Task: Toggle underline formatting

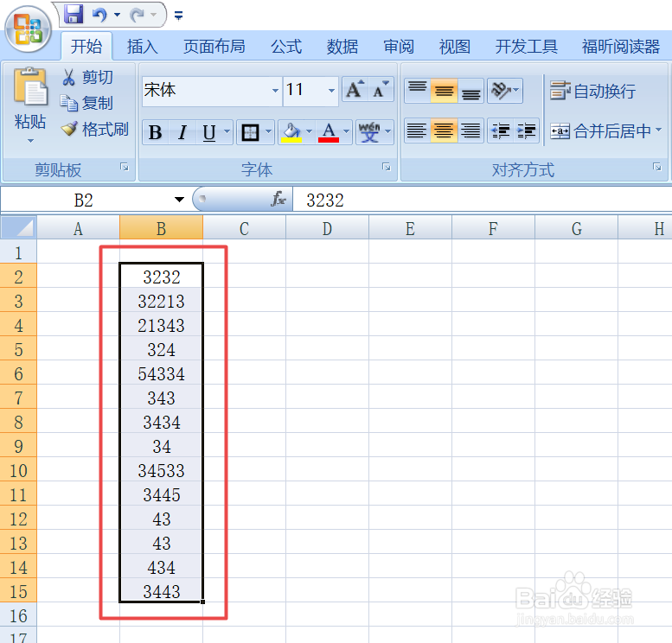Action: click(x=208, y=132)
